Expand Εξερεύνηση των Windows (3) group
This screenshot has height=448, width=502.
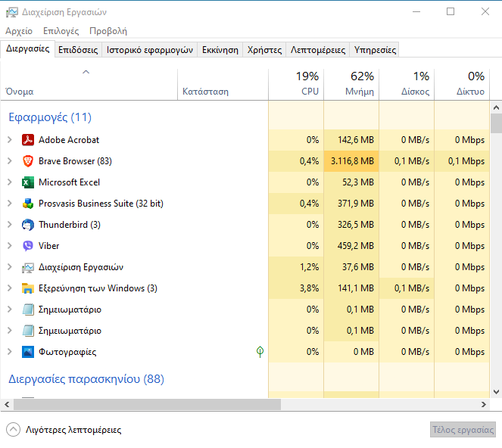pos(10,288)
